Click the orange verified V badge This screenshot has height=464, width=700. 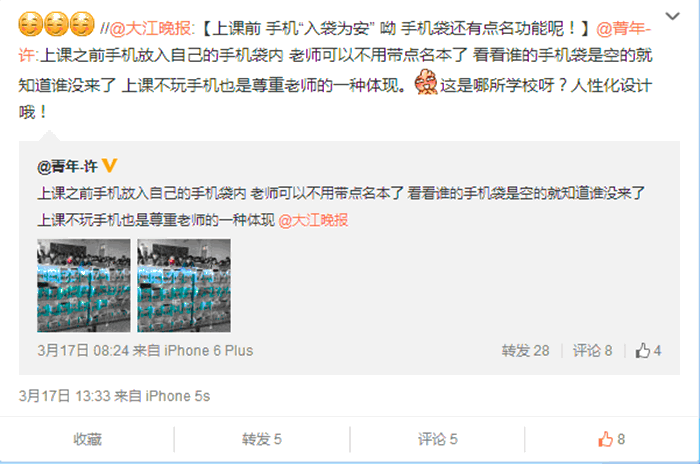(x=109, y=166)
